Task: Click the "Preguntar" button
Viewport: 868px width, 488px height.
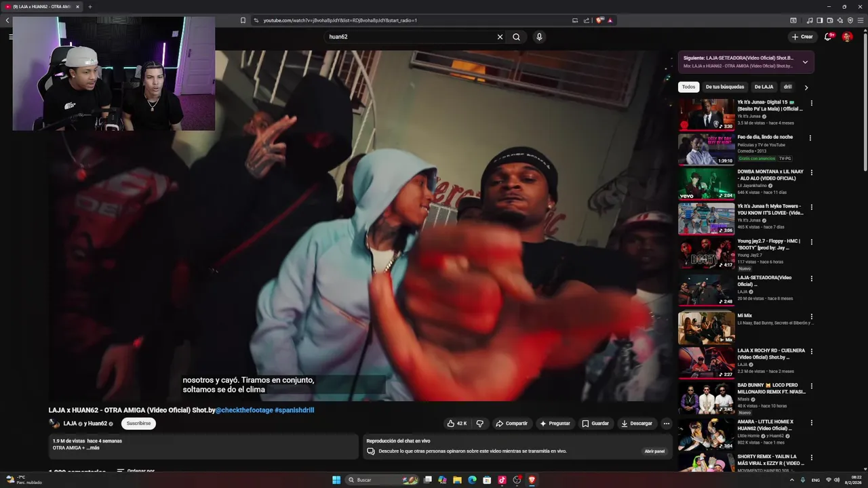Action: click(x=555, y=424)
